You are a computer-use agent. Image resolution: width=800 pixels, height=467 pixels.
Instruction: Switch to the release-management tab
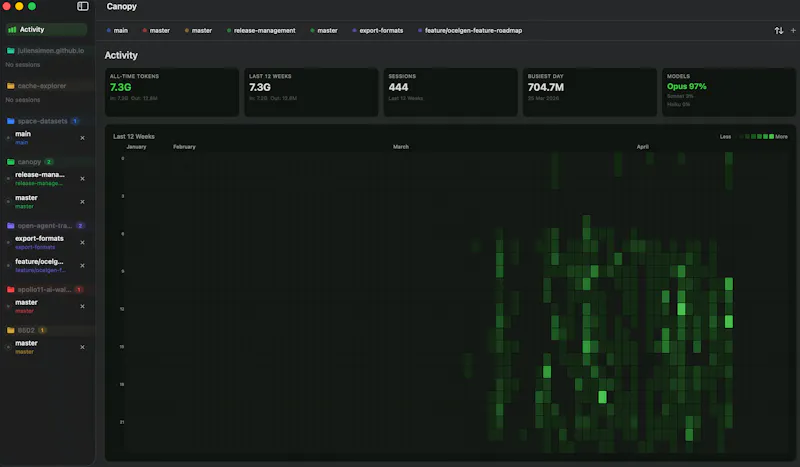261,31
